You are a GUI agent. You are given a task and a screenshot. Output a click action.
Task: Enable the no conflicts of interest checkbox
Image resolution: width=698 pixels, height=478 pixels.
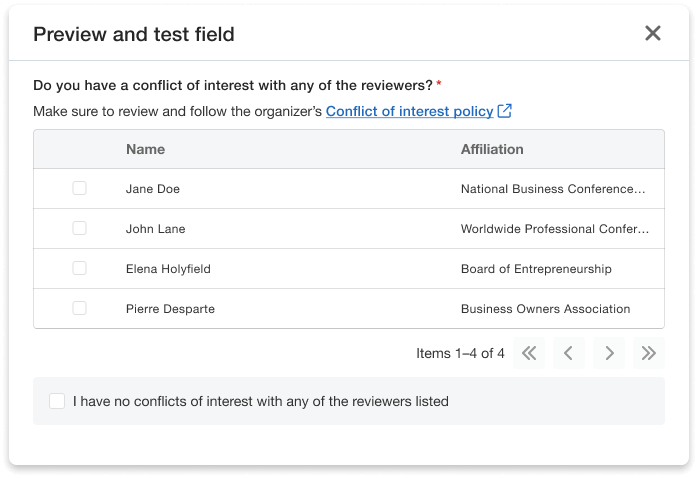[x=57, y=401]
